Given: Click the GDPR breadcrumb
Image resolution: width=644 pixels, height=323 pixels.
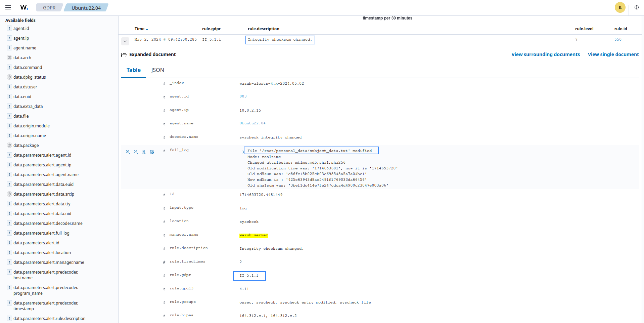Looking at the screenshot, I should pos(49,8).
